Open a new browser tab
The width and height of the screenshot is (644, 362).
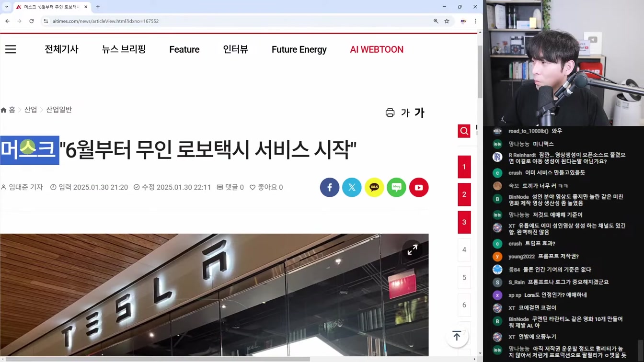(x=98, y=7)
